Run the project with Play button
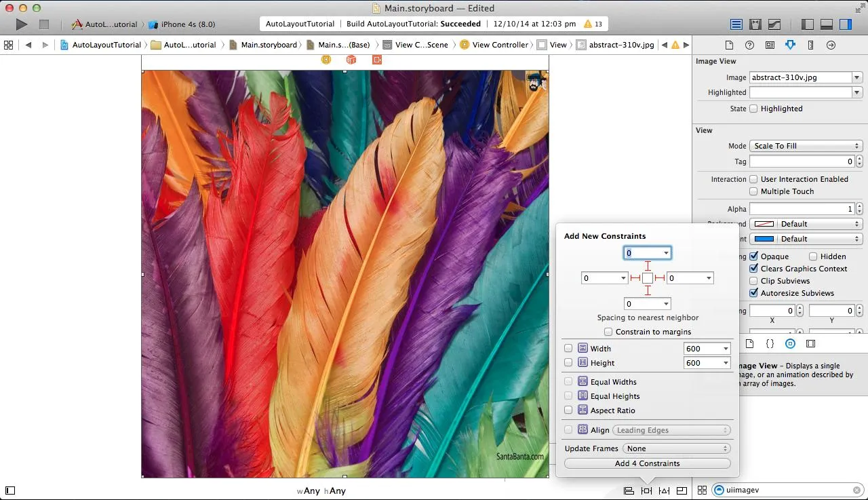 [22, 24]
